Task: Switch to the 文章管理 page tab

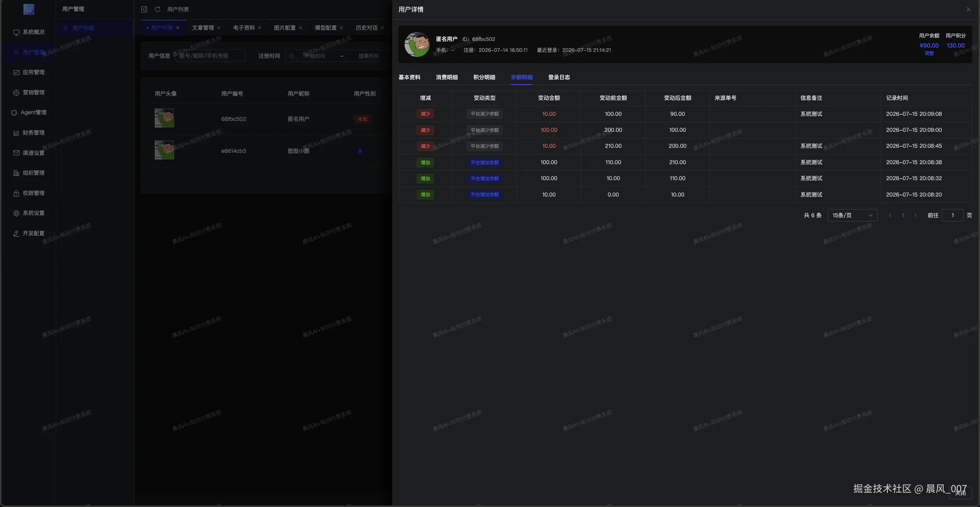Action: [x=203, y=28]
